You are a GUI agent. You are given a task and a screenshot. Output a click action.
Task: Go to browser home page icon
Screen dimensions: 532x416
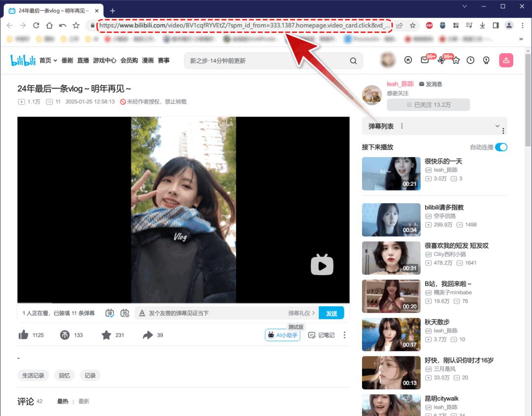click(49, 26)
